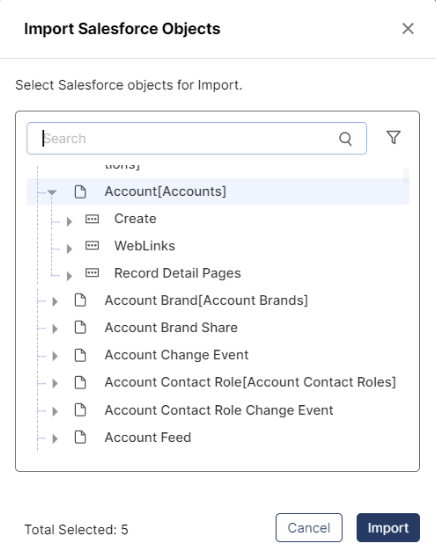Click the WebLinks group icon
Screen dimensions: 436x555
[x=92, y=246]
